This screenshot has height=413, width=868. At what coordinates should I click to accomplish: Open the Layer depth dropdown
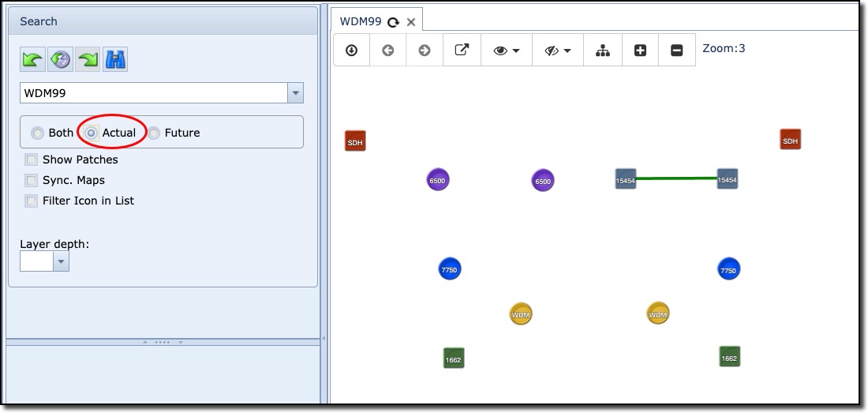point(61,261)
